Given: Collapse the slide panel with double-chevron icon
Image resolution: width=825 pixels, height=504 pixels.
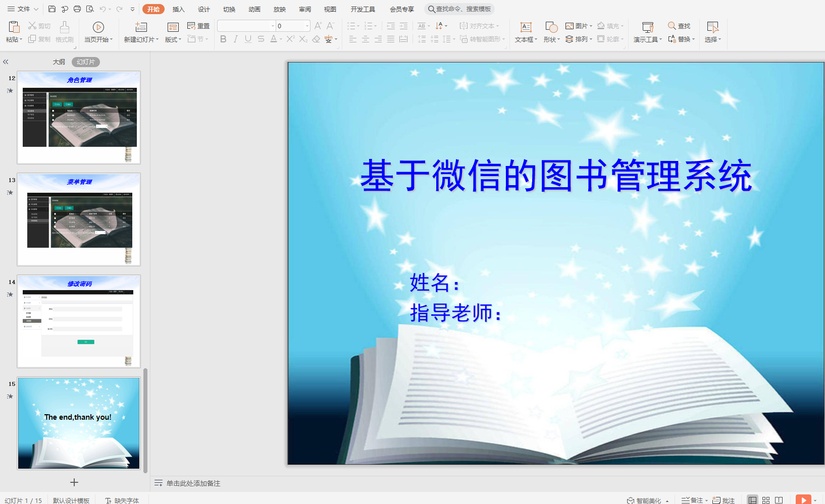Looking at the screenshot, I should [x=6, y=62].
